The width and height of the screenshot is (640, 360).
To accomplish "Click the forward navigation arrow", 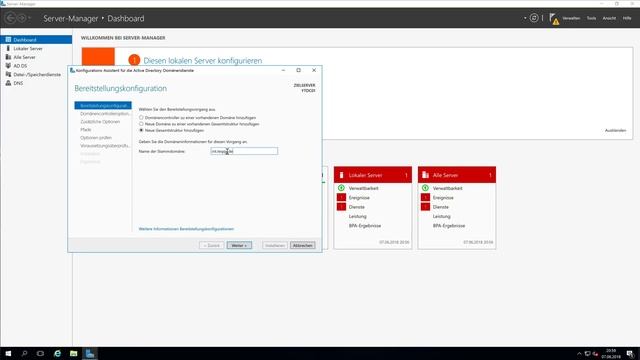I will click(21, 18).
